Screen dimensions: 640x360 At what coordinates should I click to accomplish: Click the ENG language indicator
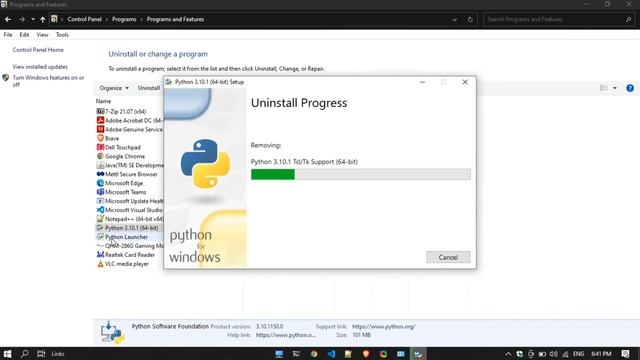click(x=578, y=354)
